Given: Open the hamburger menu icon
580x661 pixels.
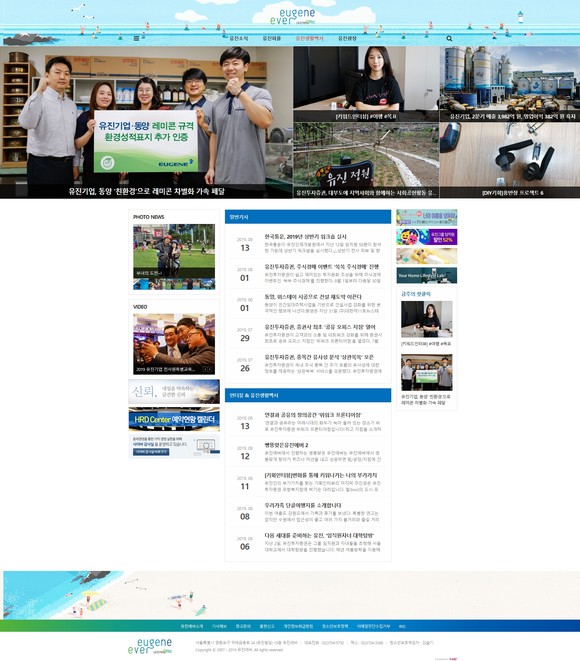Looking at the screenshot, I should coord(136,38).
